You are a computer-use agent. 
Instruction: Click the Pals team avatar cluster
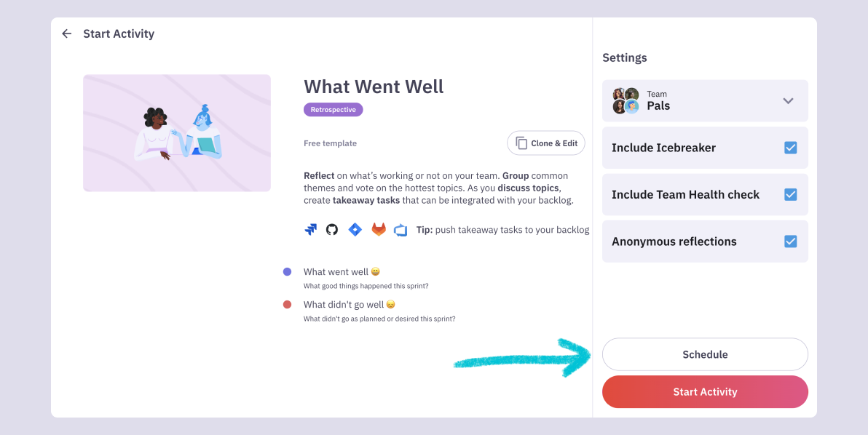(626, 100)
